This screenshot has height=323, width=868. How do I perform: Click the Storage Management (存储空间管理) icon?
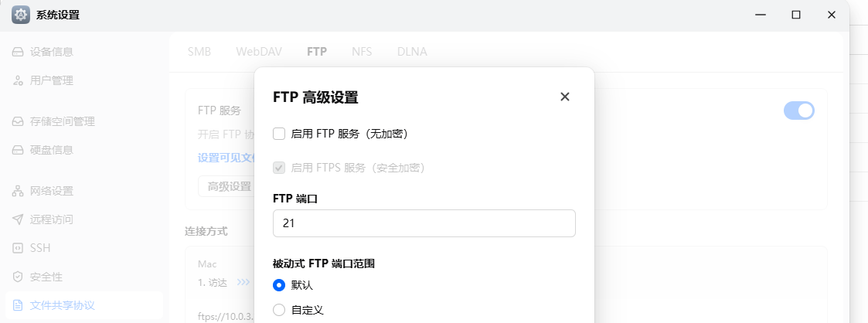pos(18,121)
